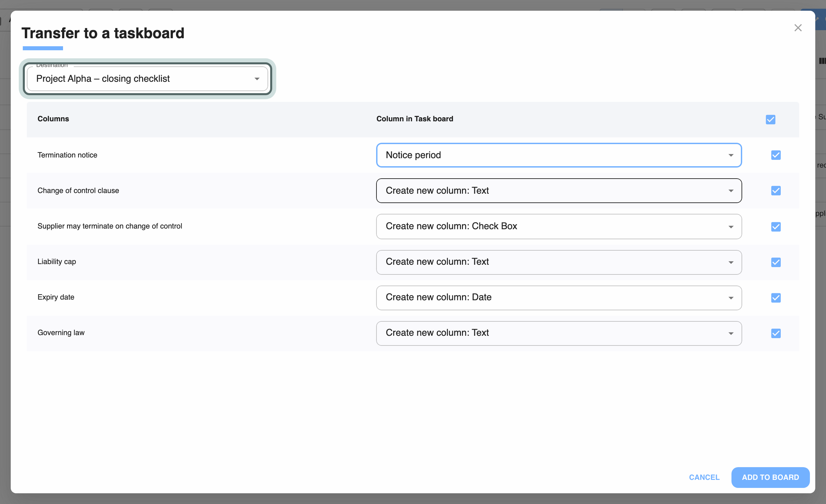Click Add to Board button
Image resolution: width=826 pixels, height=504 pixels.
point(770,477)
